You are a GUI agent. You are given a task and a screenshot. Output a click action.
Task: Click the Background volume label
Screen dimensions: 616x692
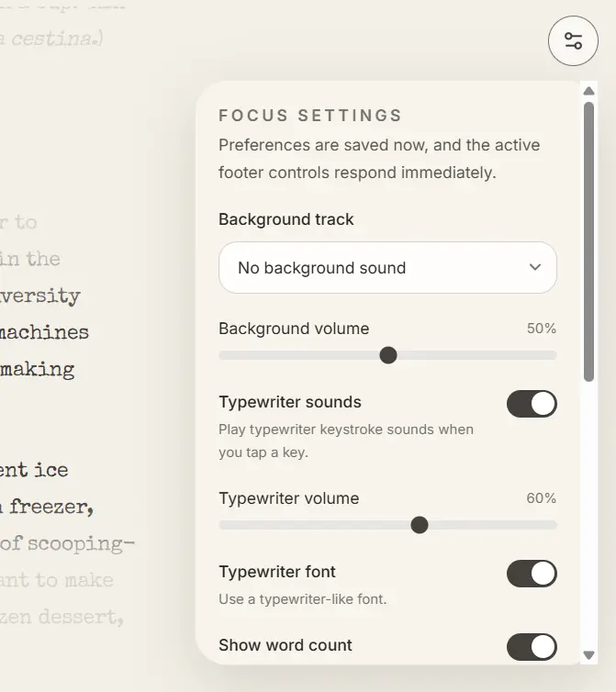[x=294, y=329]
